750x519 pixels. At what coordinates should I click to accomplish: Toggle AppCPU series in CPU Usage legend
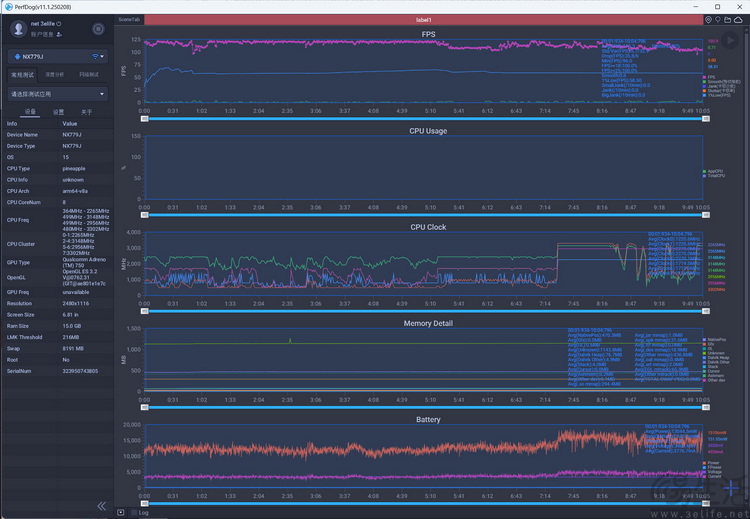point(713,171)
